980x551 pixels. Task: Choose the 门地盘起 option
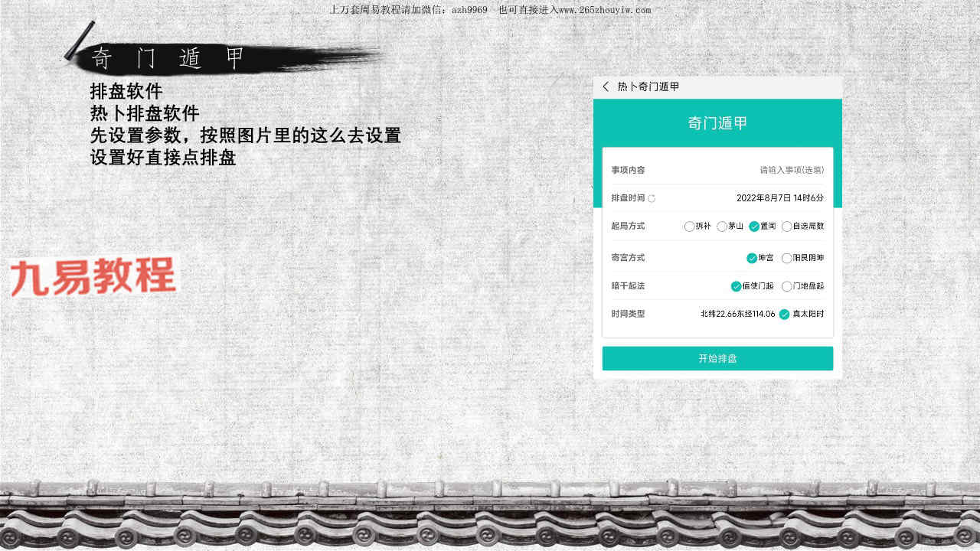point(802,286)
